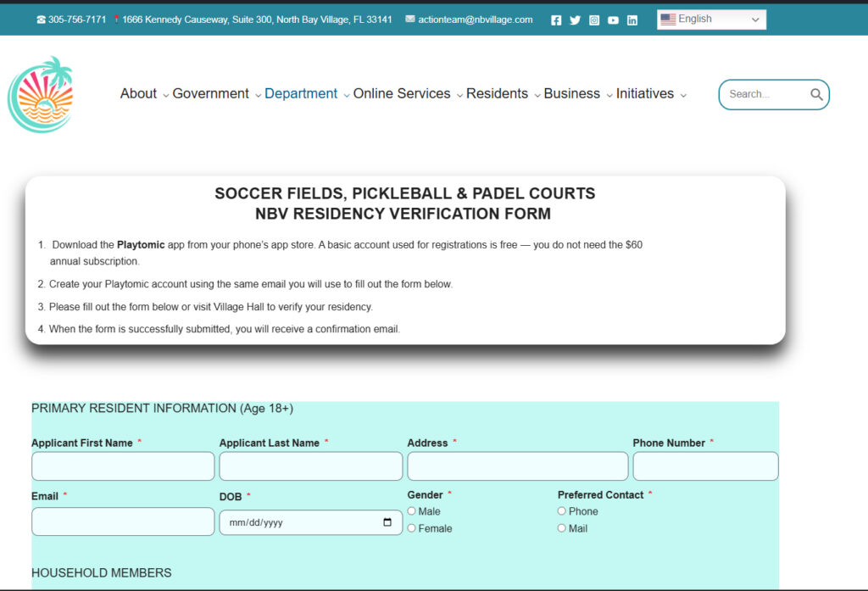This screenshot has height=591, width=868.
Task: Click the Phone Number input field
Action: (x=705, y=466)
